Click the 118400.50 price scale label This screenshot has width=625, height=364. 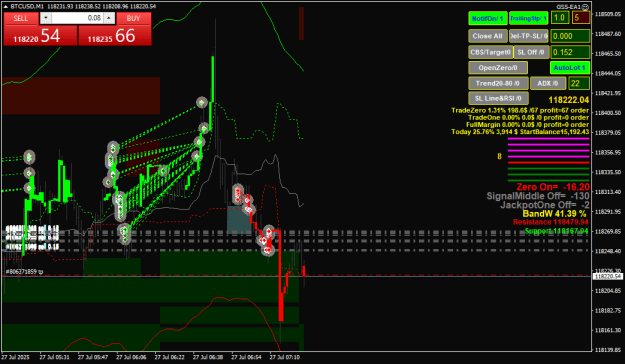607,113
